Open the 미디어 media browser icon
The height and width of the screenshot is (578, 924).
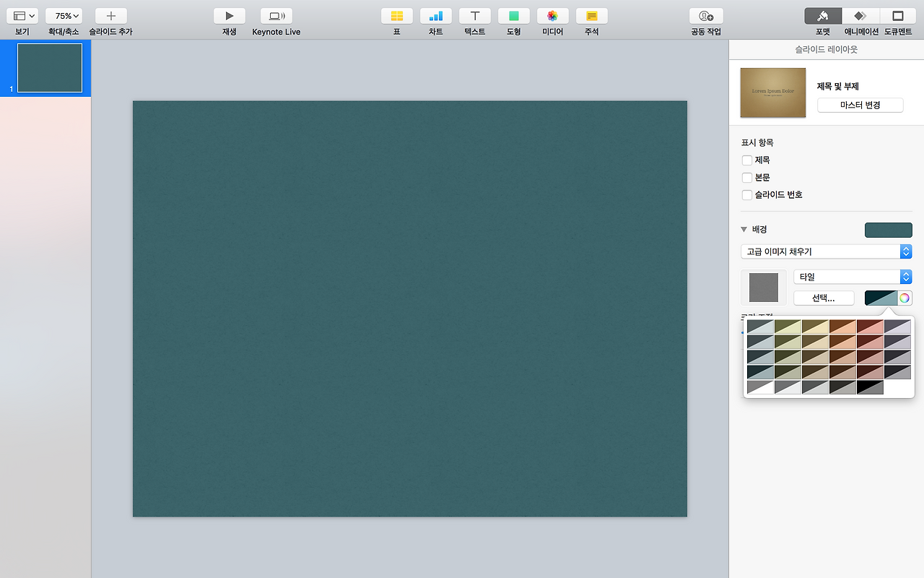553,16
